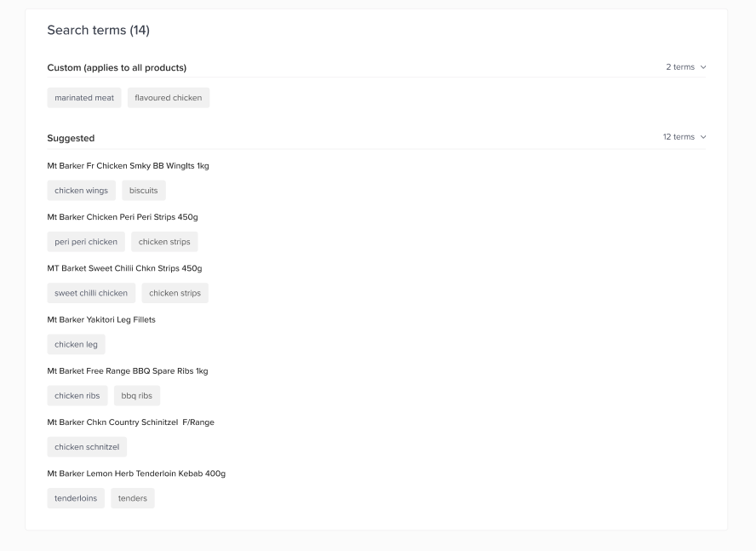Screen dimensions: 756x551
Task: Click the '12 terms' count label
Action: point(679,137)
